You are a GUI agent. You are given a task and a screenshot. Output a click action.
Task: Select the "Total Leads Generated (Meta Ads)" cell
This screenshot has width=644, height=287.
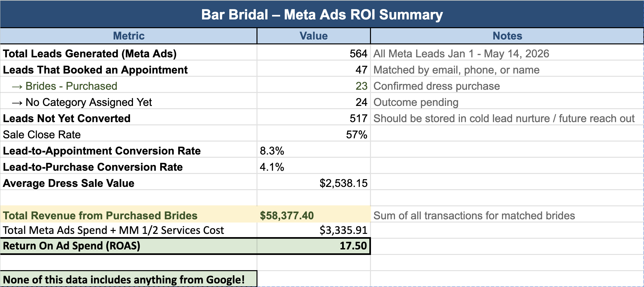129,52
